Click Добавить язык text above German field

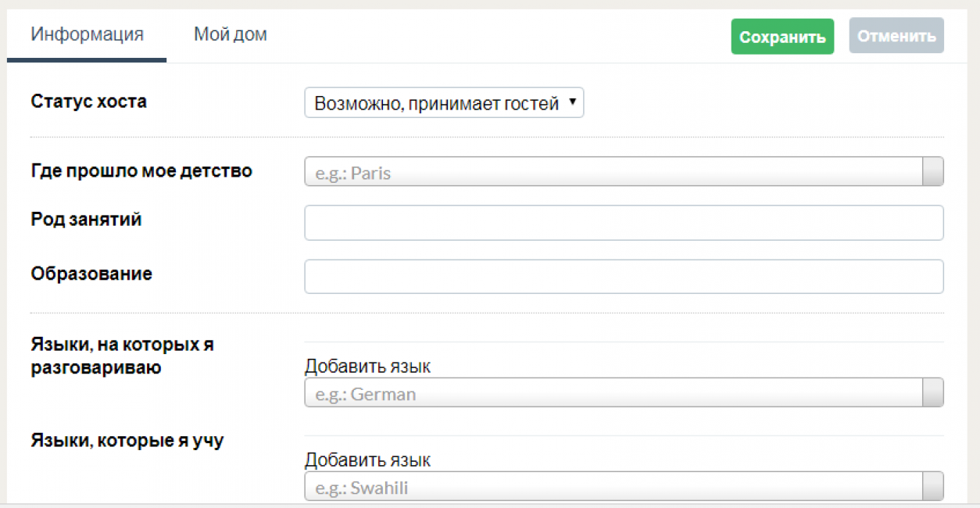tap(367, 367)
